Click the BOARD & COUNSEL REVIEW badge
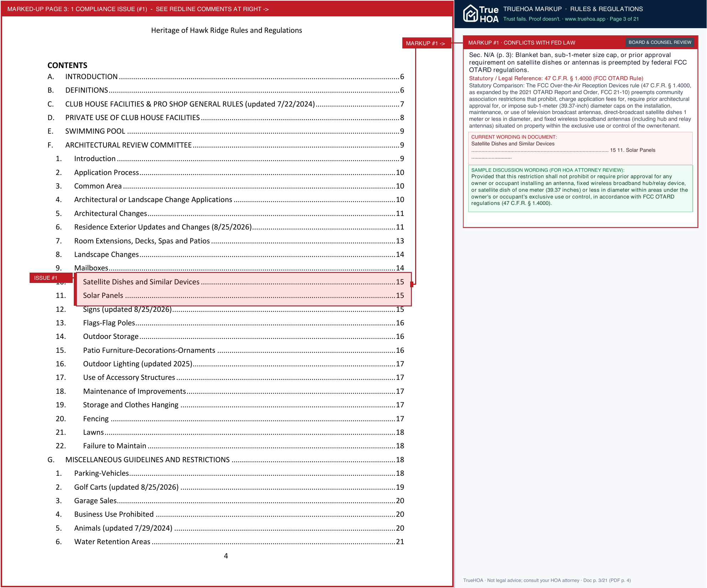Image resolution: width=707 pixels, height=588 pixels. point(660,42)
